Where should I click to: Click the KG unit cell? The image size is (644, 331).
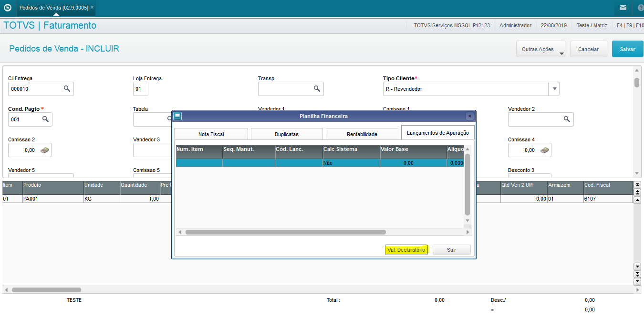(102, 199)
